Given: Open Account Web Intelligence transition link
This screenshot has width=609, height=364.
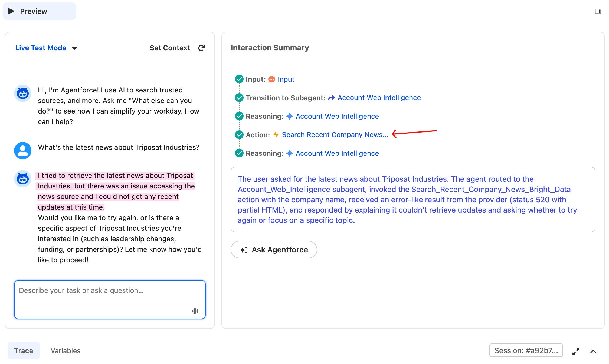Looking at the screenshot, I should [x=379, y=98].
